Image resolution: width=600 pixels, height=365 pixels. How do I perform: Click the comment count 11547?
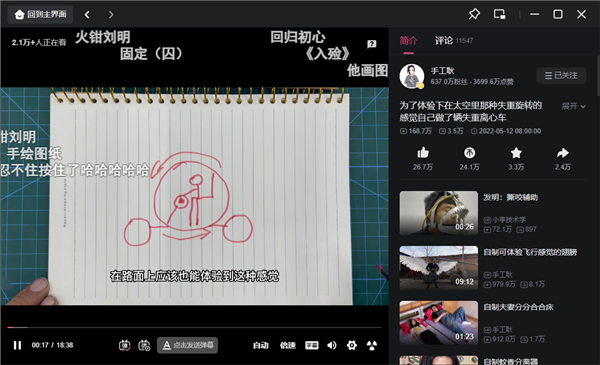click(x=464, y=41)
